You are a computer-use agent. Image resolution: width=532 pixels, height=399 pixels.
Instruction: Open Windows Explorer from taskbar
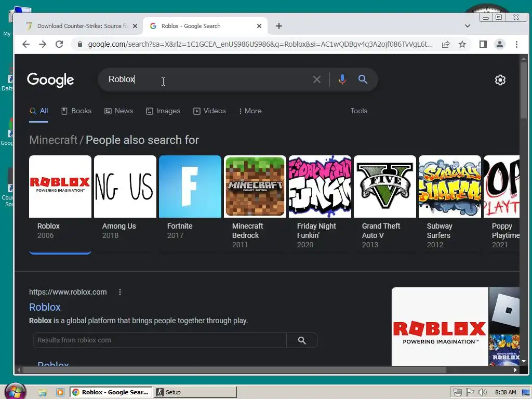click(43, 393)
